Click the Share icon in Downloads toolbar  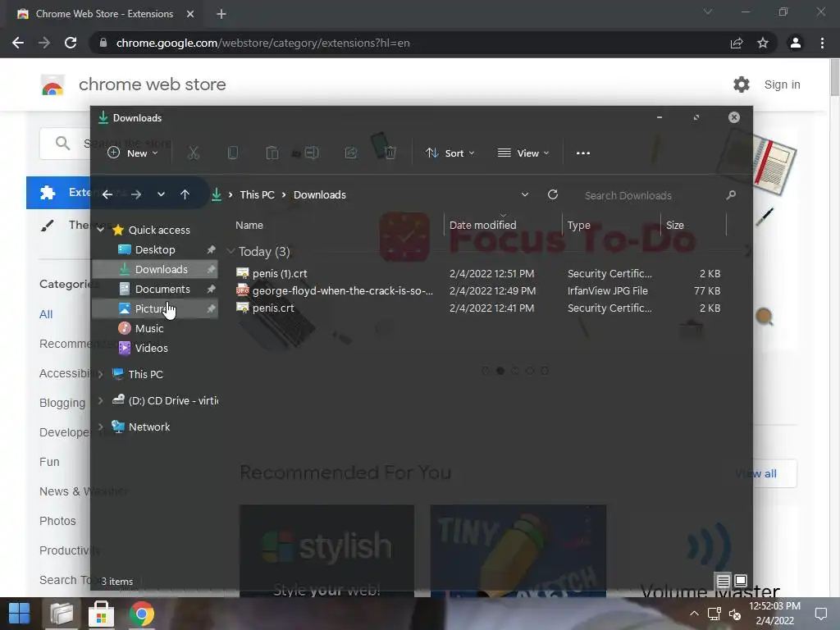coord(351,153)
